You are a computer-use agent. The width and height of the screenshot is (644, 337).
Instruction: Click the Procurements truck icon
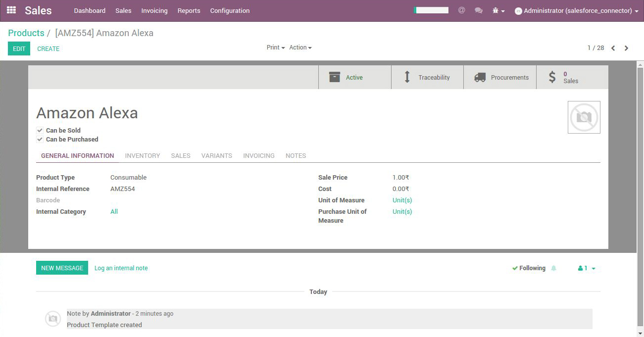coord(480,77)
